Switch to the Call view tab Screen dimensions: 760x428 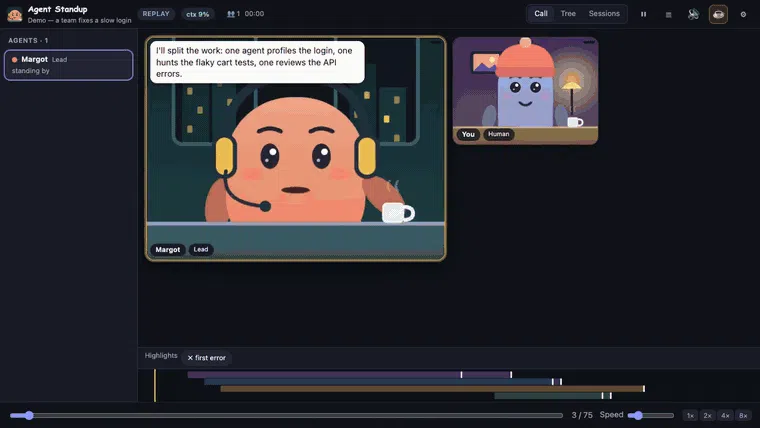[540, 14]
